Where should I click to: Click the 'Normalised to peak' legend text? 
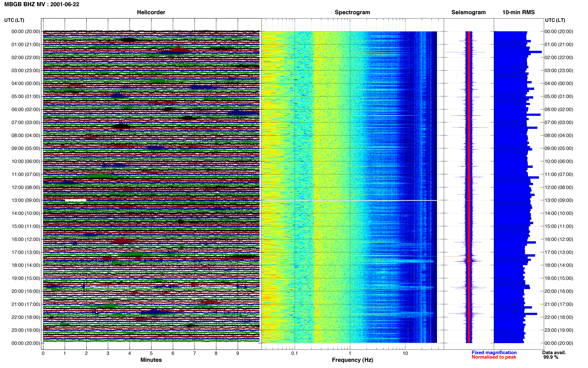[x=494, y=357]
